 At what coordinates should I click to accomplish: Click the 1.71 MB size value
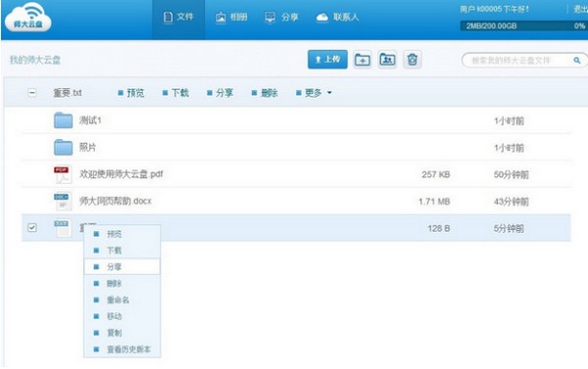click(434, 202)
